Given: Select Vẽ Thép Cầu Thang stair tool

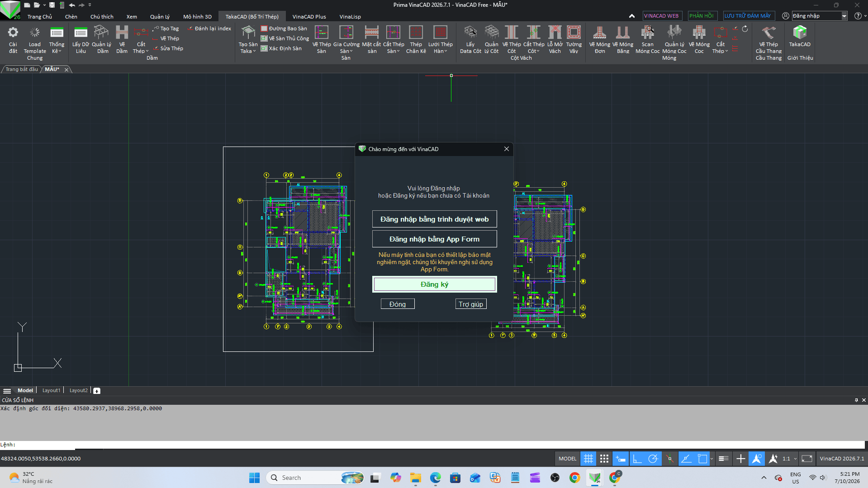Looking at the screenshot, I should coord(768,39).
